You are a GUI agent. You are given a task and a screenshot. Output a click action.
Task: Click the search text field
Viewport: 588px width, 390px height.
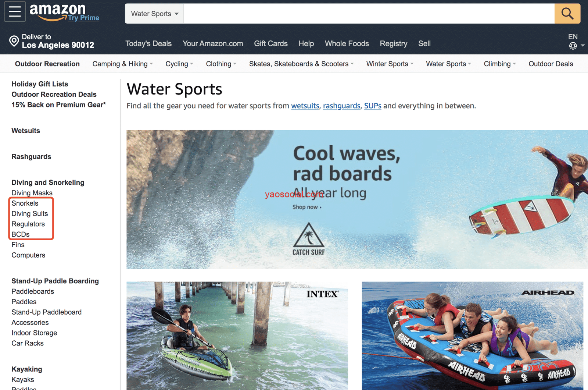[x=369, y=14]
